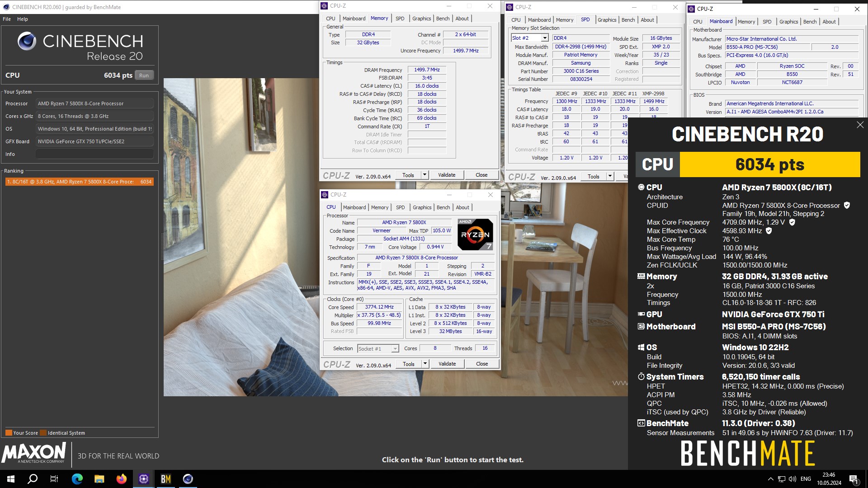868x488 pixels.
Task: Open Graphics tab in CPU-Z Memory window
Action: coord(421,19)
